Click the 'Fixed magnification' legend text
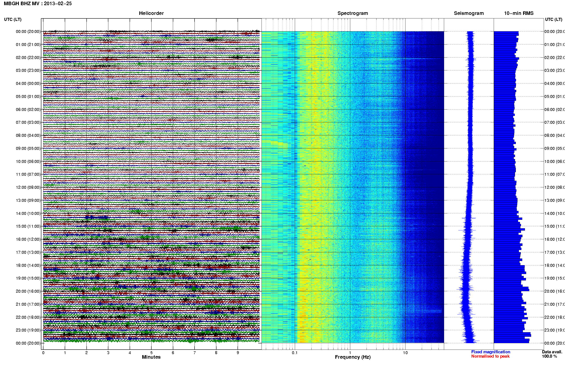Viewport: 588px width, 368px height. coord(491,352)
